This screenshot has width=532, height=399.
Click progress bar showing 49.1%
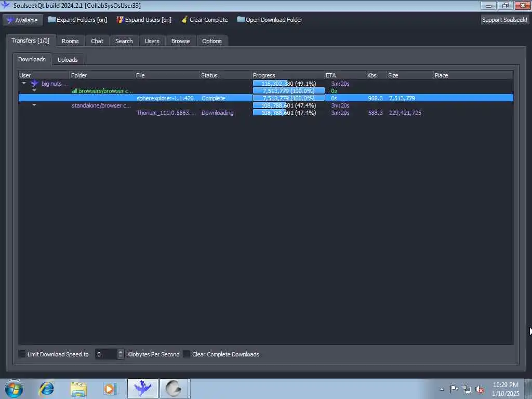[288, 84]
